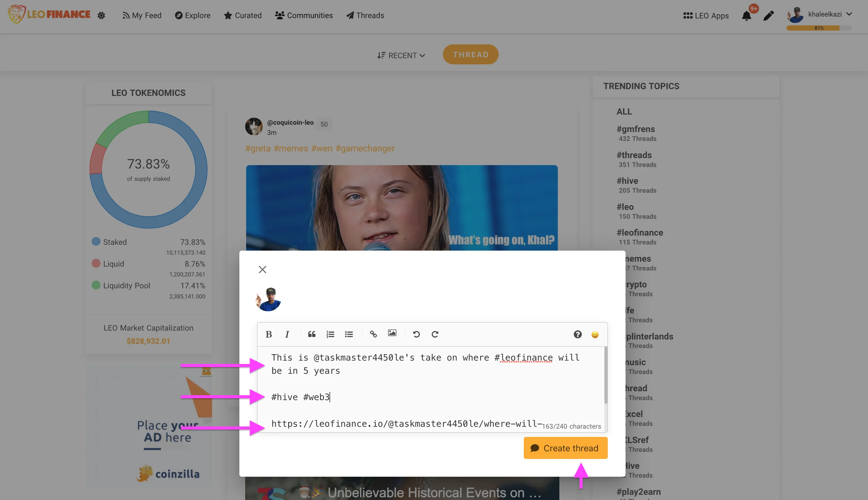This screenshot has width=868, height=500.
Task: Open the emoji picker
Action: (595, 335)
